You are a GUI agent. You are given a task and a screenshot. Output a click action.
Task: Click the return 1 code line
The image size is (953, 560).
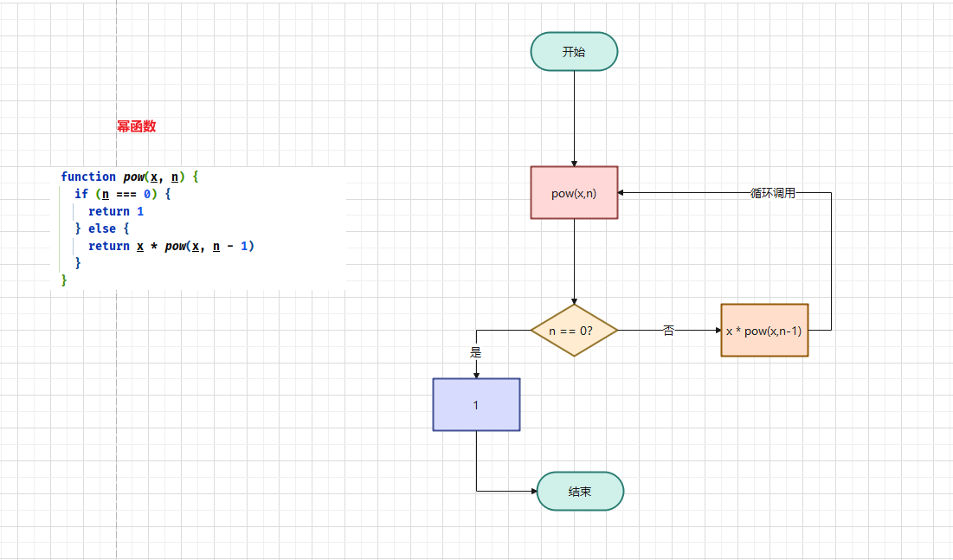point(115,211)
